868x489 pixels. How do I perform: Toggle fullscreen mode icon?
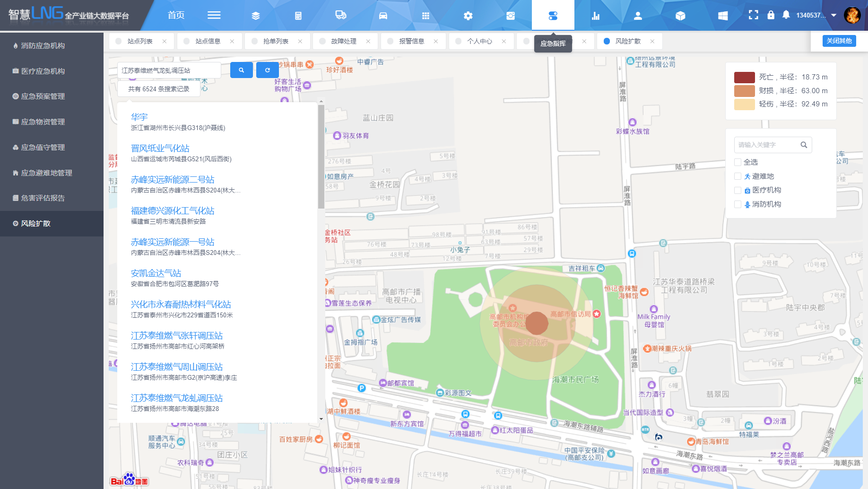coord(754,15)
